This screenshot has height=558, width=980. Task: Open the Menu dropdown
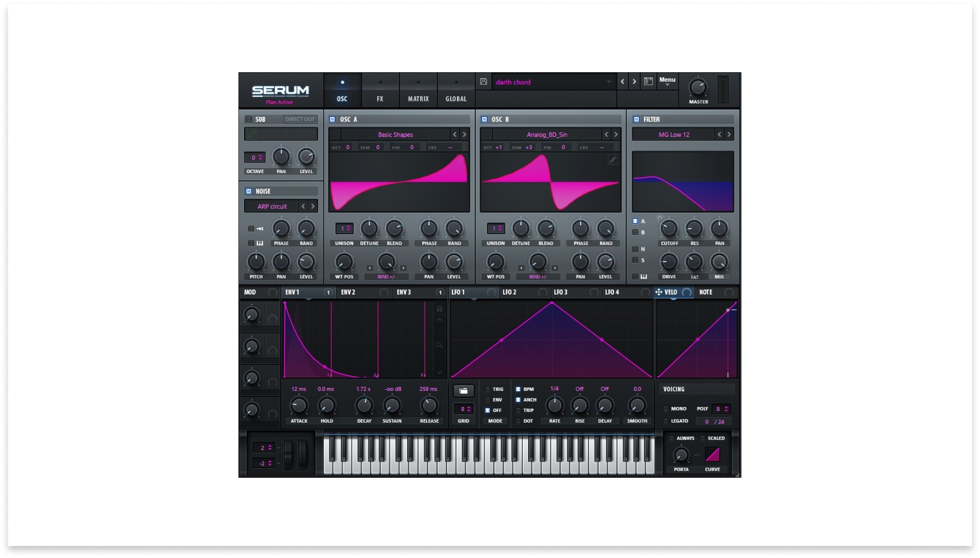click(667, 81)
